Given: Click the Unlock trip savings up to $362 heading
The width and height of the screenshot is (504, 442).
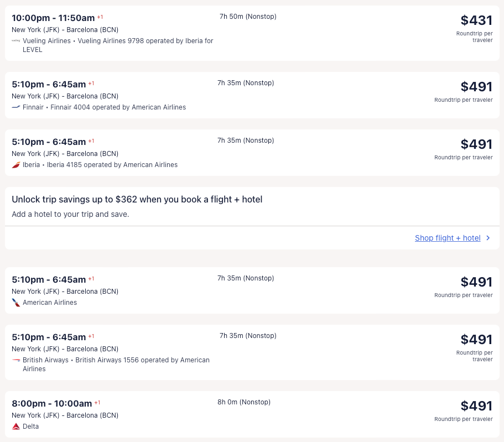Looking at the screenshot, I should click(137, 199).
